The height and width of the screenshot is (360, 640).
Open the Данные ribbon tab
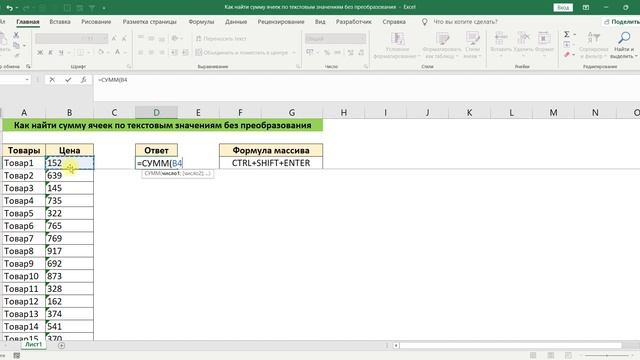(x=236, y=22)
